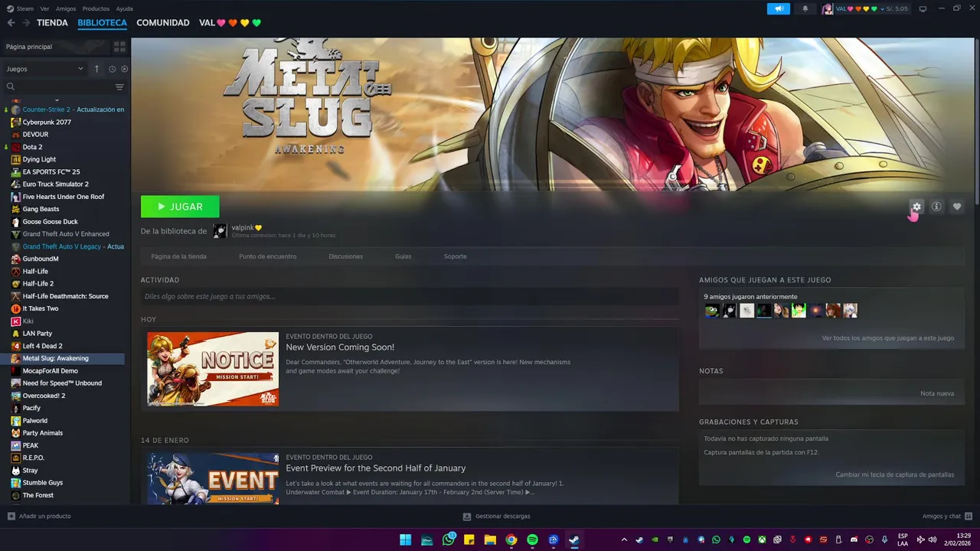This screenshot has width=980, height=551.
Task: Toggle sort ascending arrow in library
Action: [96, 69]
